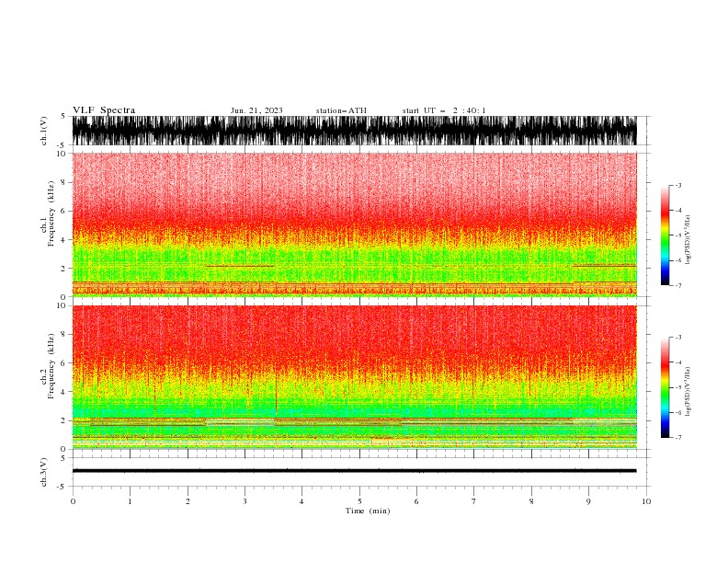Click the 'ch.3(V)' waveform axis label
This screenshot has height=563, width=728.
[x=44, y=472]
